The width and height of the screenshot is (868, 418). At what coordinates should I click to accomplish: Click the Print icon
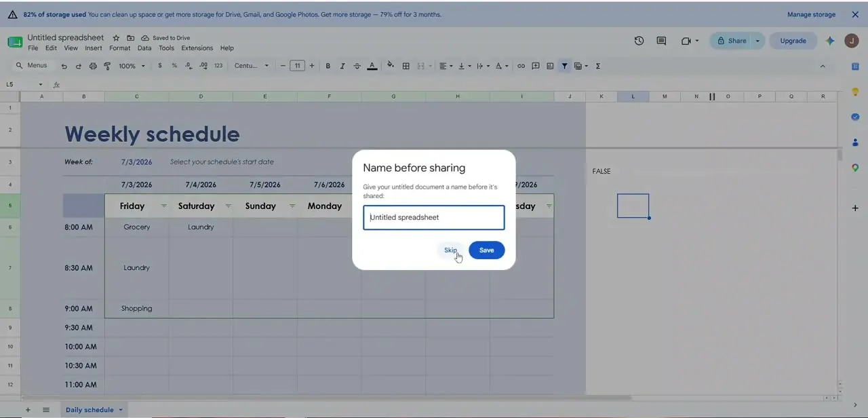[x=93, y=66]
